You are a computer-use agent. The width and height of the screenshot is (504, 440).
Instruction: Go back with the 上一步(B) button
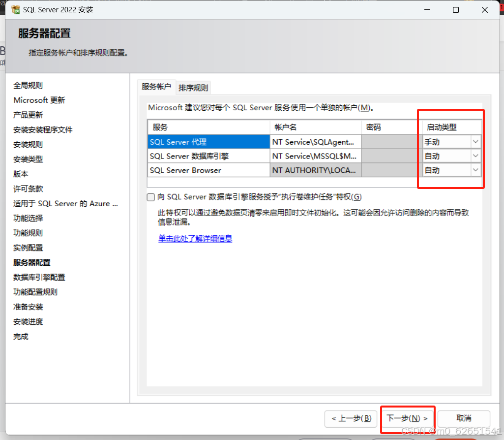coord(351,418)
